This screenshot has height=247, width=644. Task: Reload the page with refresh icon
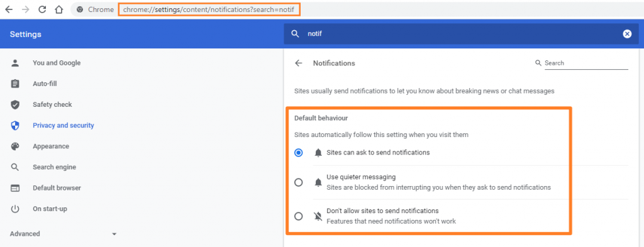(x=42, y=9)
